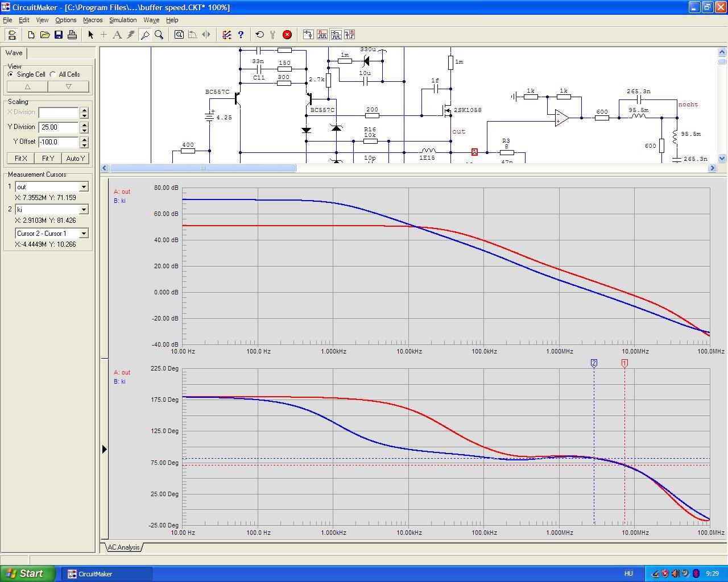
Task: Select the Probe tool
Action: pyautogui.click(x=145, y=35)
